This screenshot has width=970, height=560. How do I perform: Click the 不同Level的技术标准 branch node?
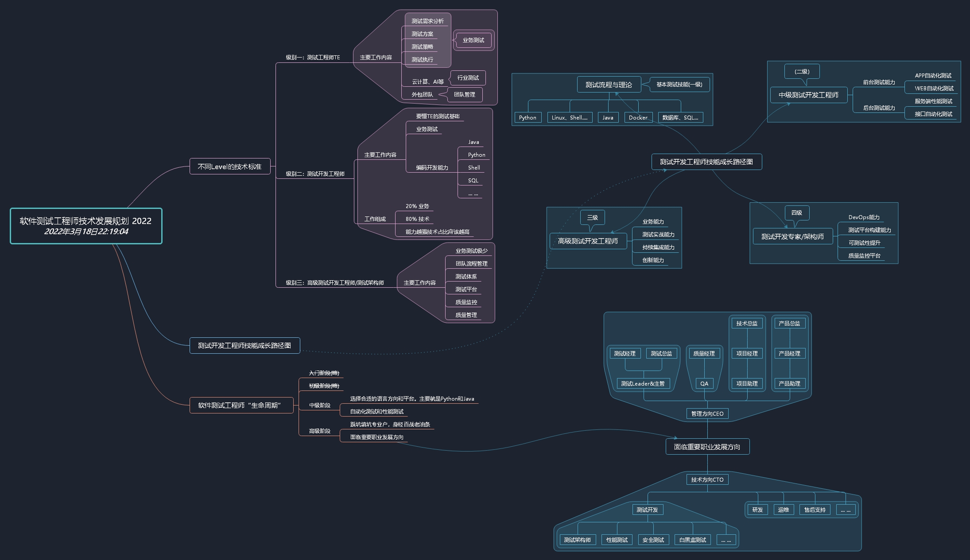[229, 166]
